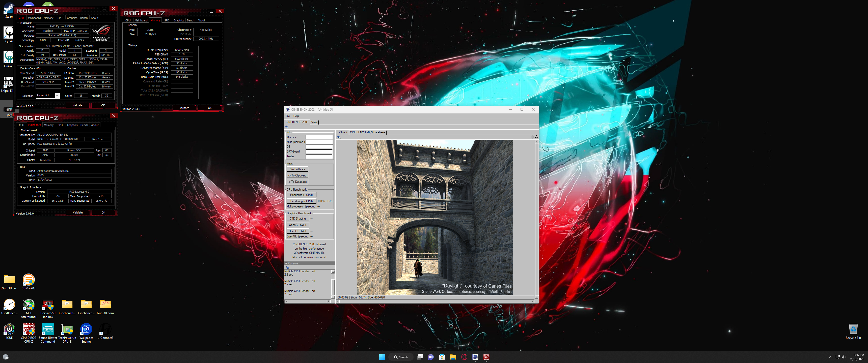The image size is (868, 363).
Task: Open File Explorer from the taskbar
Action: pyautogui.click(x=453, y=357)
